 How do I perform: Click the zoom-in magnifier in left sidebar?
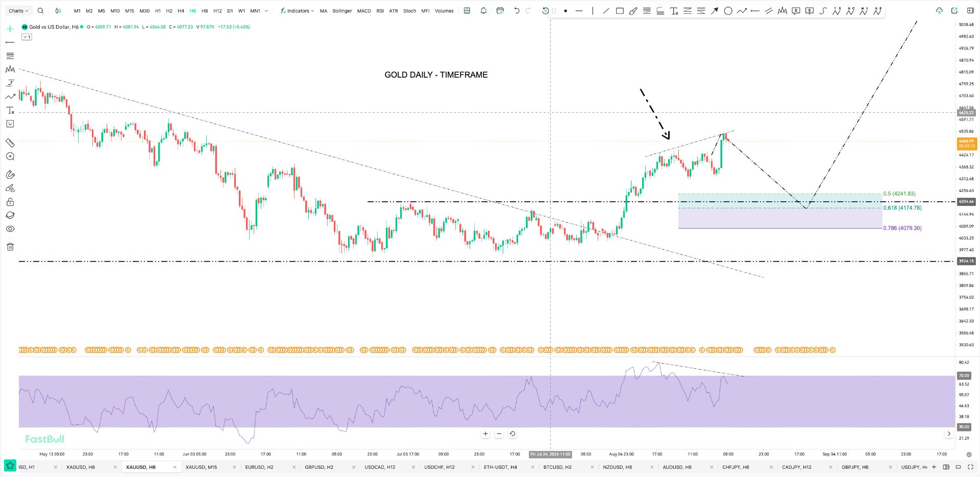point(10,157)
